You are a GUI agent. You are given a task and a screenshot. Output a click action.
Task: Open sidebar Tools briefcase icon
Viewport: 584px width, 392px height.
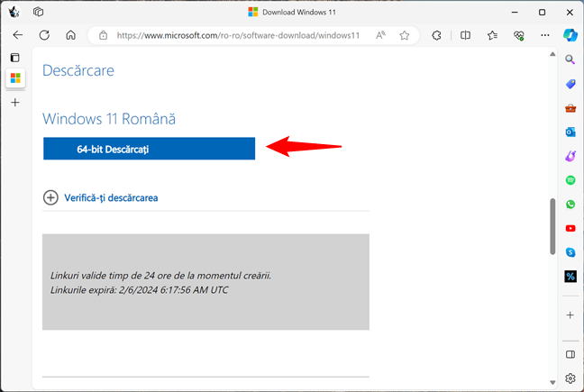570,108
